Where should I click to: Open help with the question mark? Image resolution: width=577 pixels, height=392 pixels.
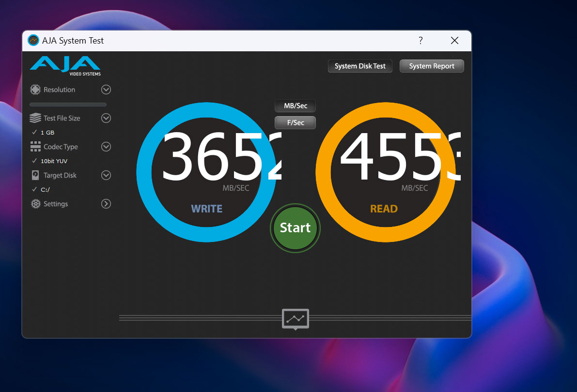[x=421, y=41]
